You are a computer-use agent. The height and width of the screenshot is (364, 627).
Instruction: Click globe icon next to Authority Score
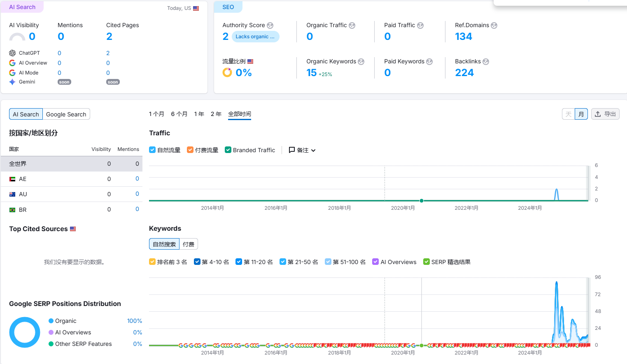point(270,26)
